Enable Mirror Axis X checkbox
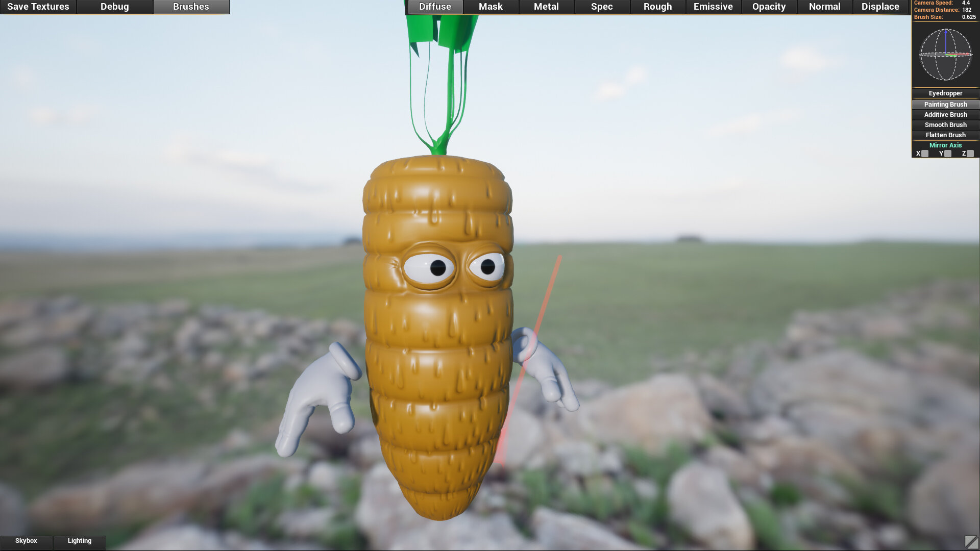Viewport: 980px width, 551px height. (925, 154)
